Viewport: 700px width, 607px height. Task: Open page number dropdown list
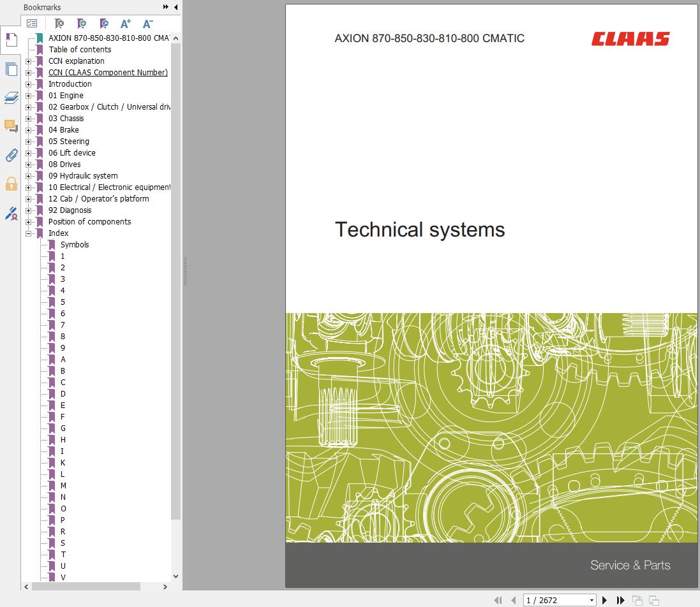pyautogui.click(x=592, y=600)
